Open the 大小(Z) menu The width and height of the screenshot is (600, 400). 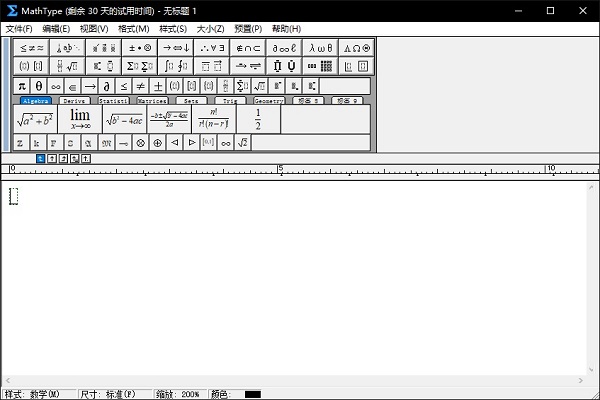210,29
